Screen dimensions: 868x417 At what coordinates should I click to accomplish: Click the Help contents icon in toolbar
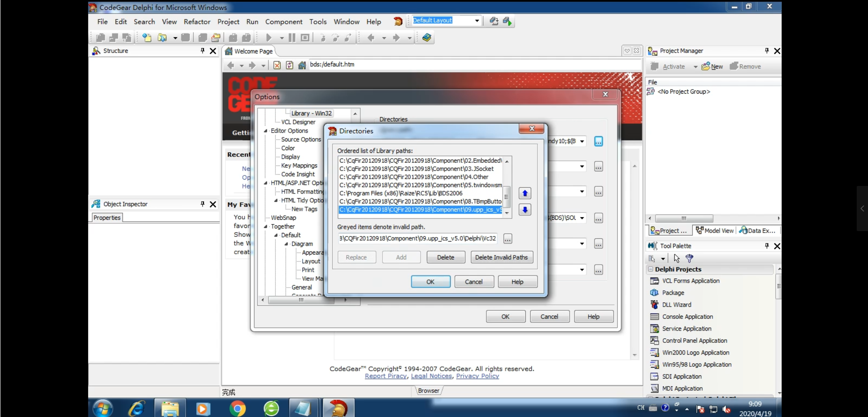[x=426, y=38]
